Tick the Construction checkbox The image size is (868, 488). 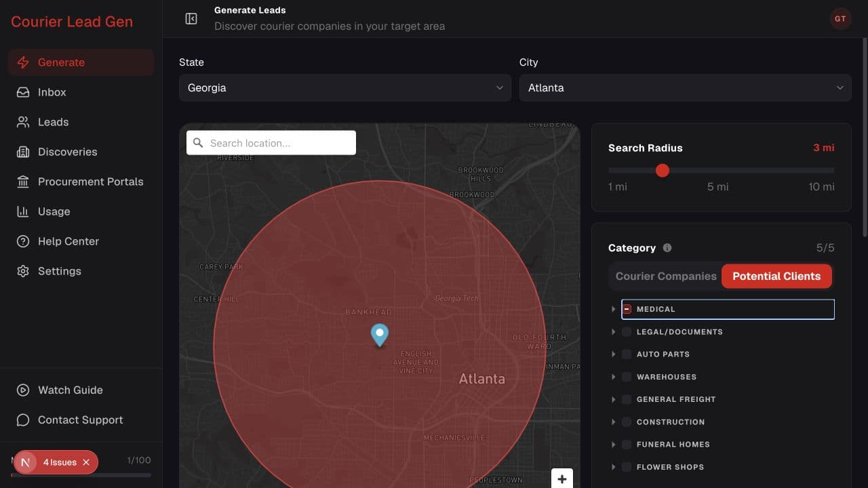pos(627,422)
